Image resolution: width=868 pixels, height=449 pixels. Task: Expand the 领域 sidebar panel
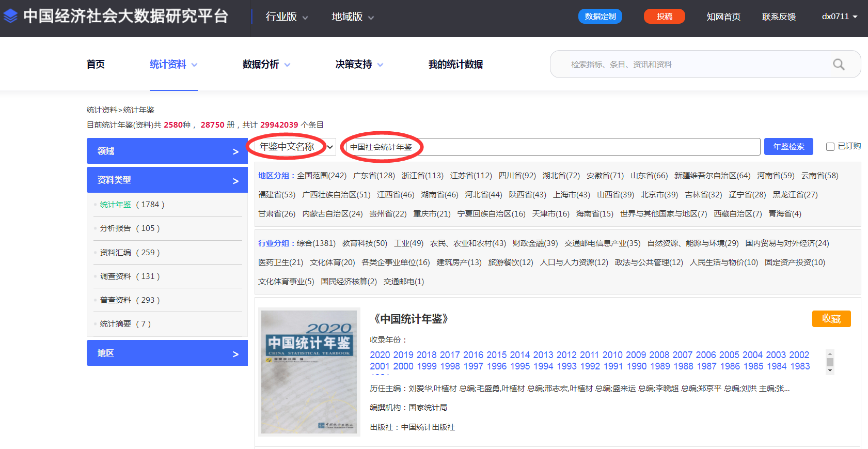tap(167, 151)
